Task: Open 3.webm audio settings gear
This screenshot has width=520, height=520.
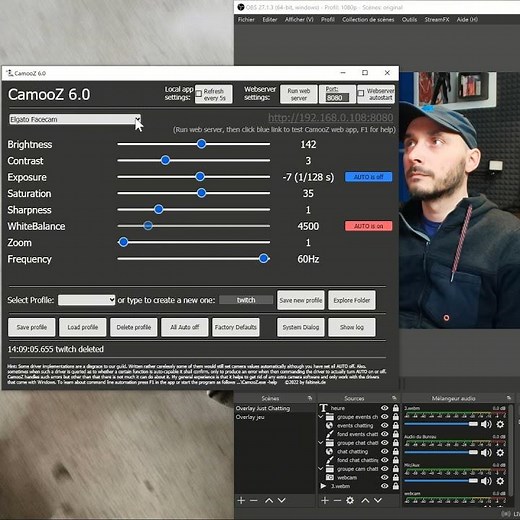Action: [500, 424]
